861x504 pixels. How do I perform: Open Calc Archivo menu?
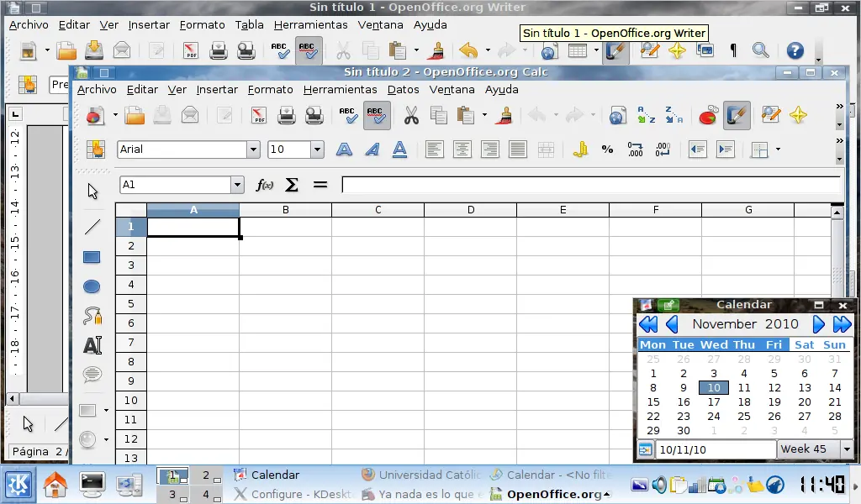[97, 89]
